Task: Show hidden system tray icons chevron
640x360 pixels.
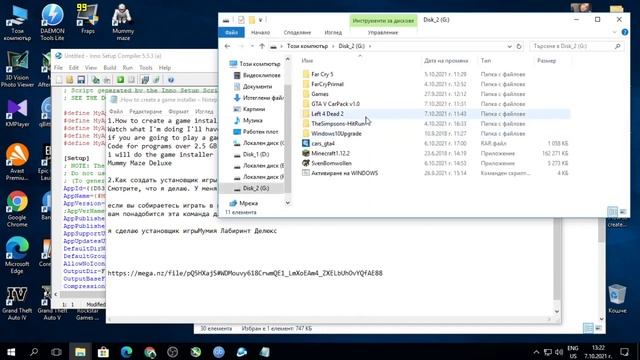Action: point(536,352)
